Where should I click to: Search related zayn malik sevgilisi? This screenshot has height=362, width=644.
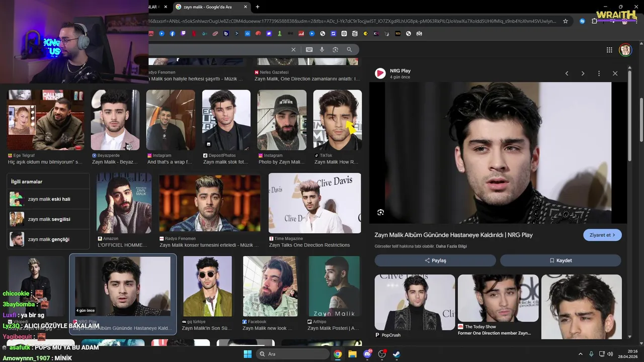(x=48, y=219)
